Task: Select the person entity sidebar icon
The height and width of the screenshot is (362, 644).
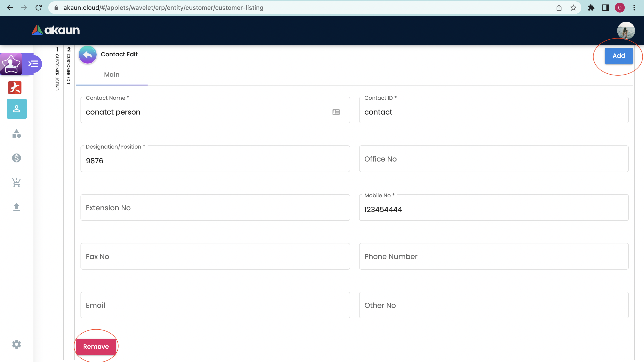Action: 17,109
